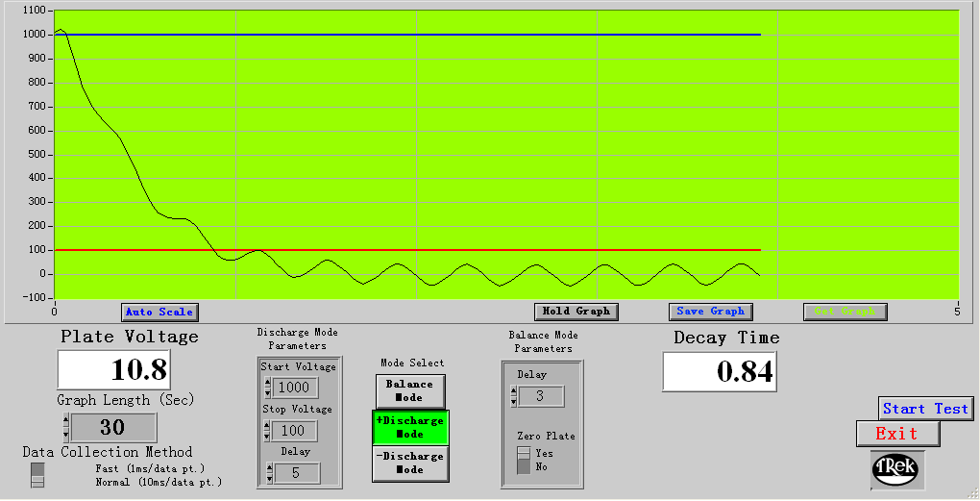Click the Balance Mode Delay stepper
The image size is (980, 501).
513,396
